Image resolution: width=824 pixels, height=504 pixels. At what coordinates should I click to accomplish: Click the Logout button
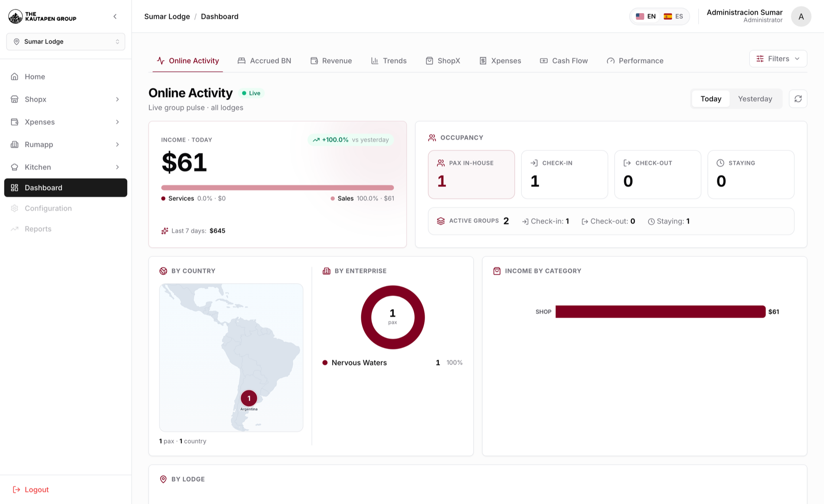click(x=31, y=490)
